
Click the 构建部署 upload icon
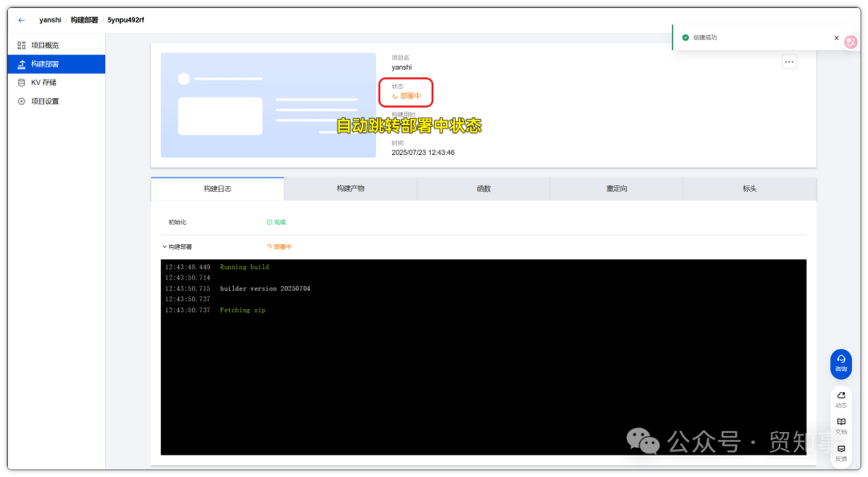[x=22, y=64]
